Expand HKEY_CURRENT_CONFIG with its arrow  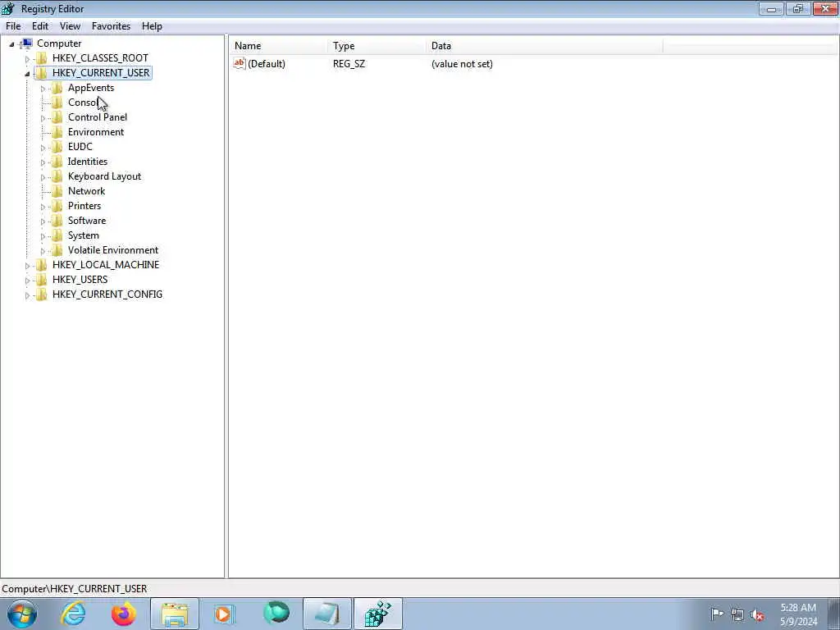27,294
